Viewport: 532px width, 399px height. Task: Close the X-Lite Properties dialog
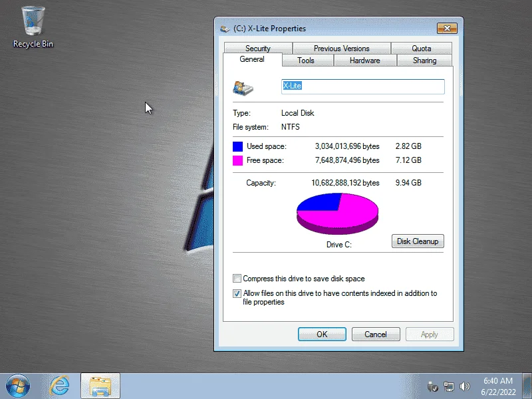click(x=447, y=29)
